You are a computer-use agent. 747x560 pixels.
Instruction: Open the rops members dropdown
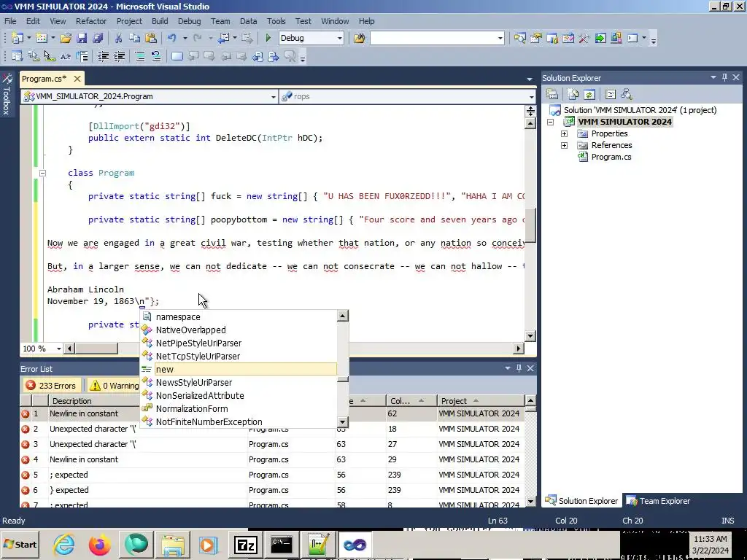pos(531,97)
